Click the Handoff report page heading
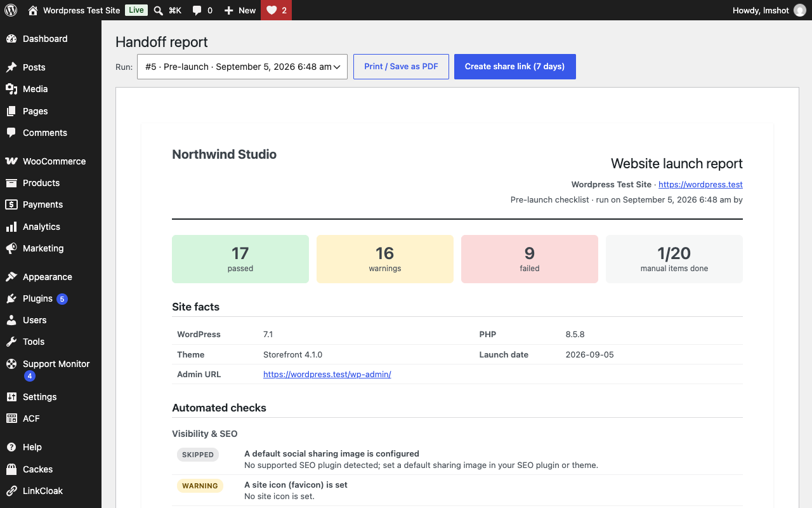This screenshot has height=508, width=812. click(162, 42)
